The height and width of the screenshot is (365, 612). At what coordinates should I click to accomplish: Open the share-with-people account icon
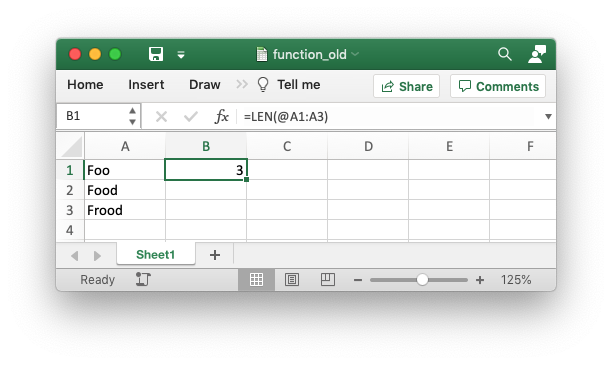pos(537,54)
